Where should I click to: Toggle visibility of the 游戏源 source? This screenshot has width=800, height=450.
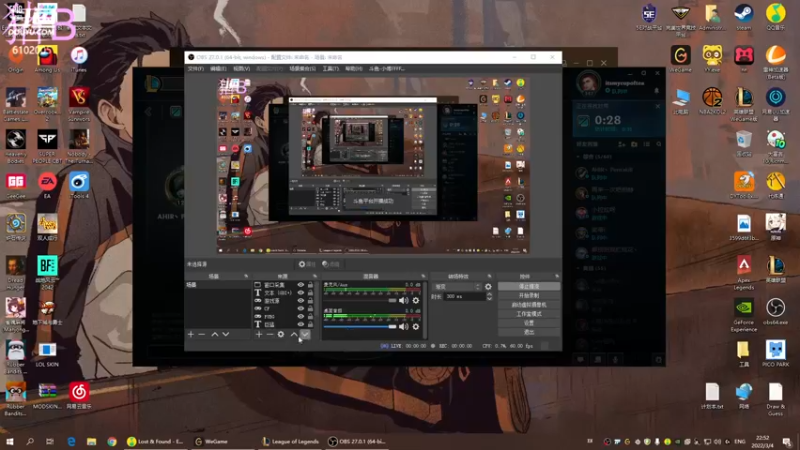tap(301, 301)
